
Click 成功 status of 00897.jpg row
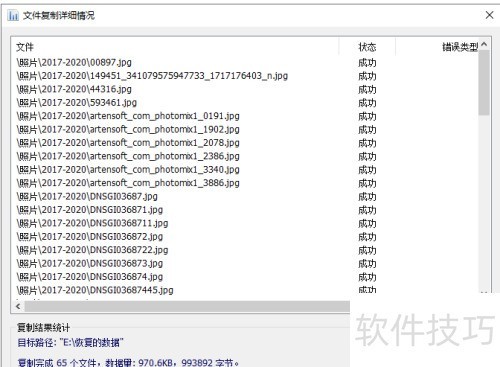(367, 63)
